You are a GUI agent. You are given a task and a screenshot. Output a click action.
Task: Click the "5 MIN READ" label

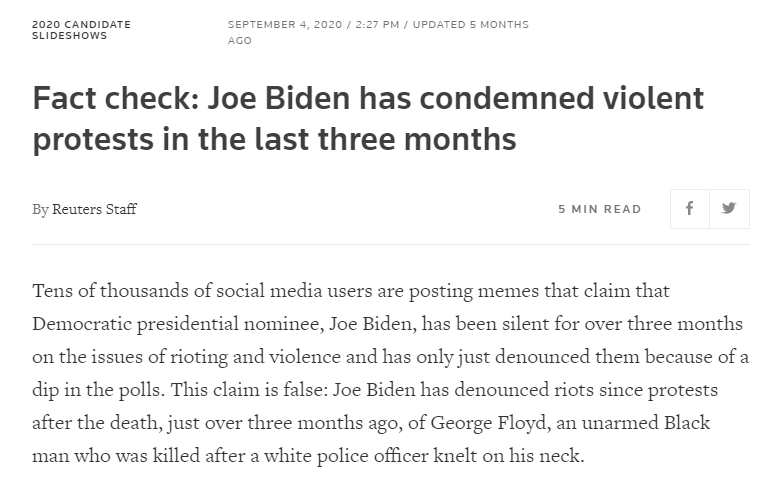tap(599, 209)
